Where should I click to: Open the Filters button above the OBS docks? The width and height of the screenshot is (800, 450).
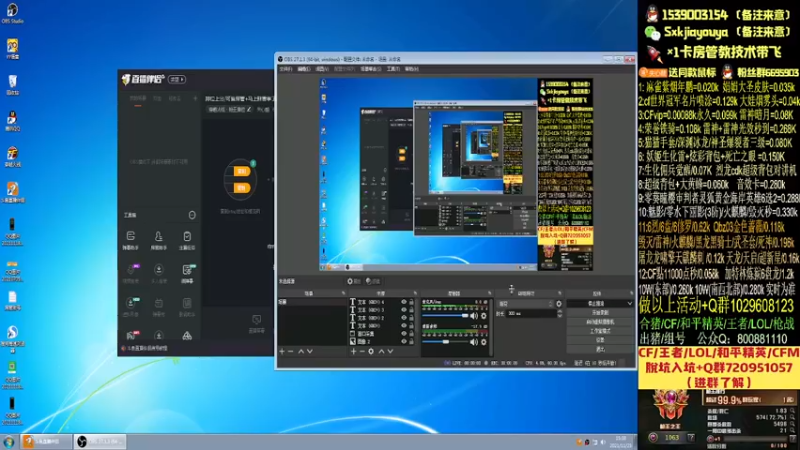(x=373, y=281)
